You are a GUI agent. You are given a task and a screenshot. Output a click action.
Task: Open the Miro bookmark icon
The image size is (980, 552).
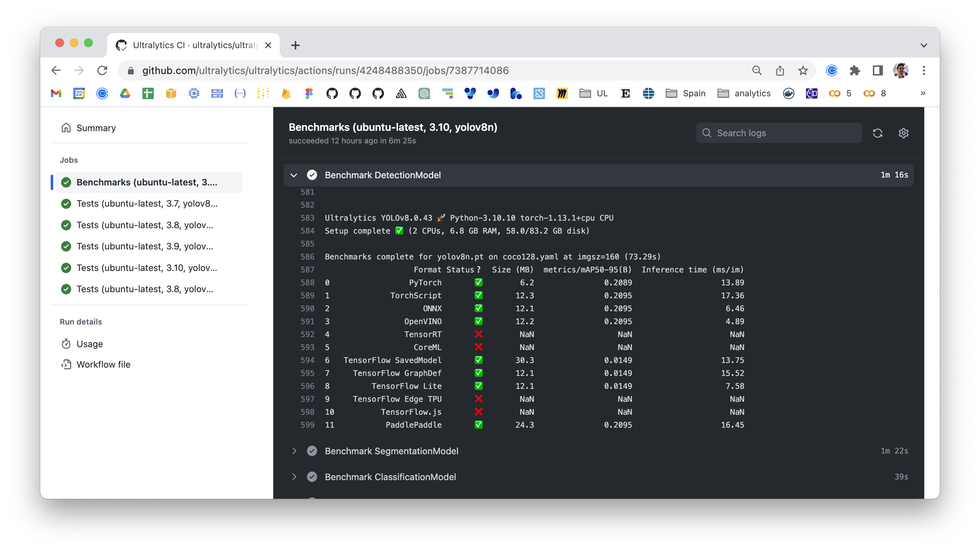click(562, 93)
